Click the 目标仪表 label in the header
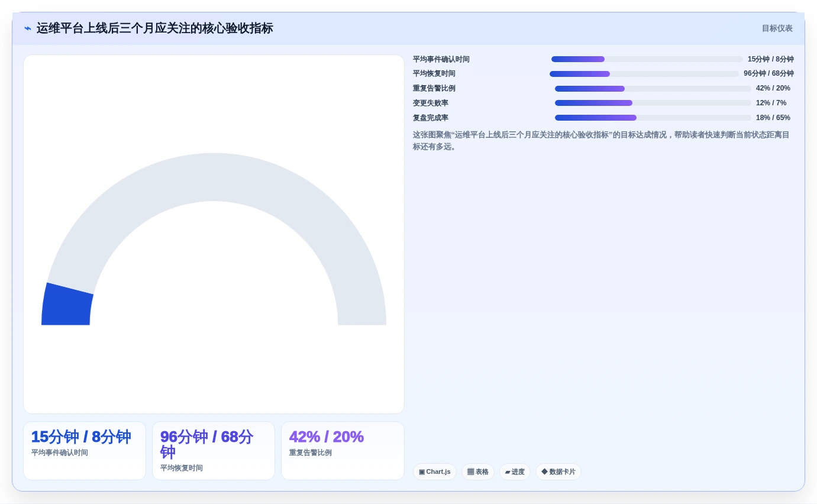Screen dimensions: 817x504 pos(777,28)
